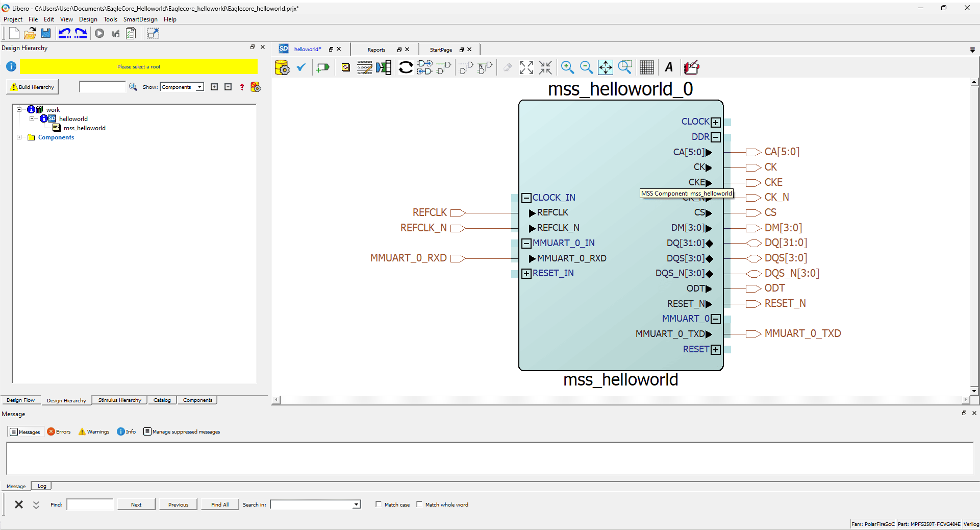Click the zoom in magnifier icon
This screenshot has width=980, height=530.
coord(567,67)
